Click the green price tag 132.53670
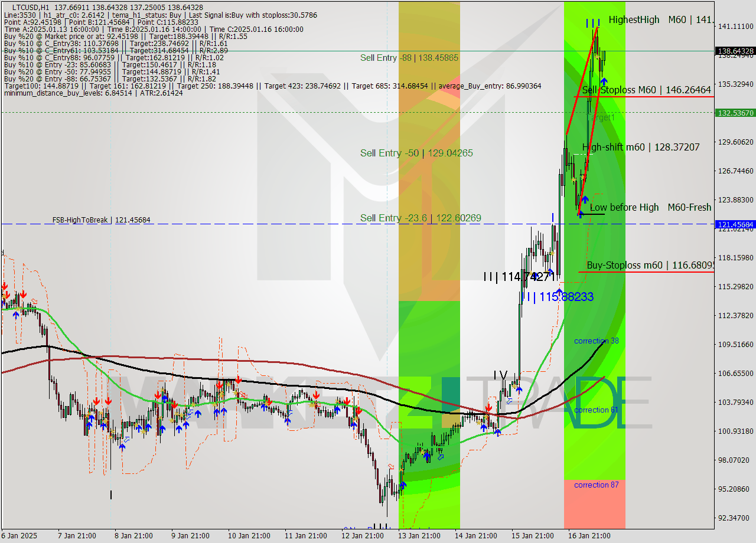 [x=735, y=112]
